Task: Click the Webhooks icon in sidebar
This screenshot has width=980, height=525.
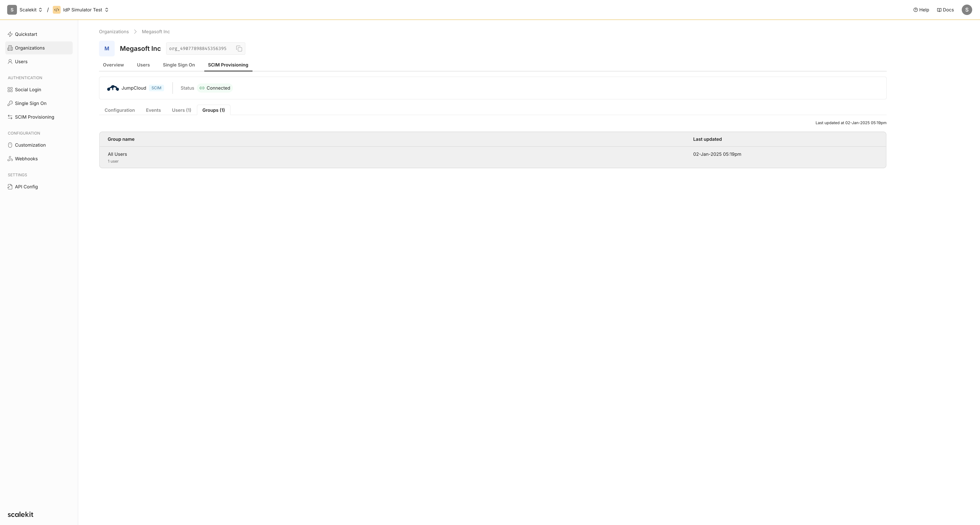Action: tap(10, 159)
